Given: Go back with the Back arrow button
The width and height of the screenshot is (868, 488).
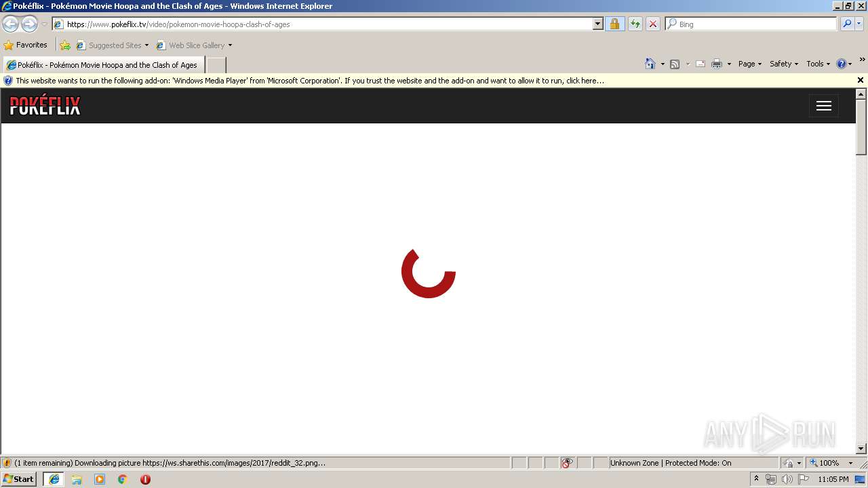Looking at the screenshot, I should tap(11, 24).
